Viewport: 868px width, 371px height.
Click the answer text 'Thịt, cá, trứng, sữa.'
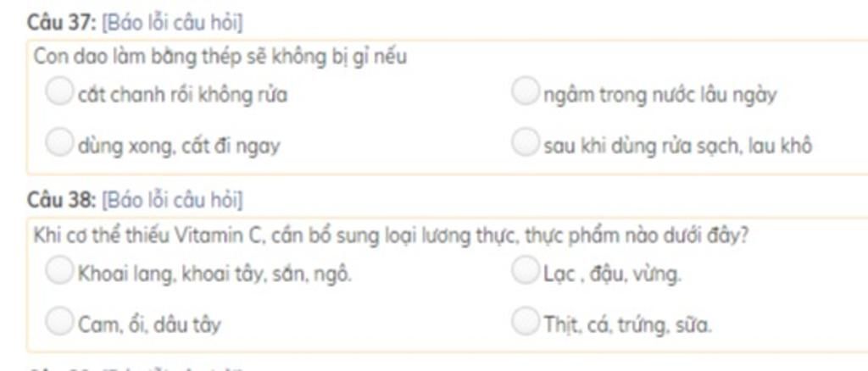coord(627,325)
